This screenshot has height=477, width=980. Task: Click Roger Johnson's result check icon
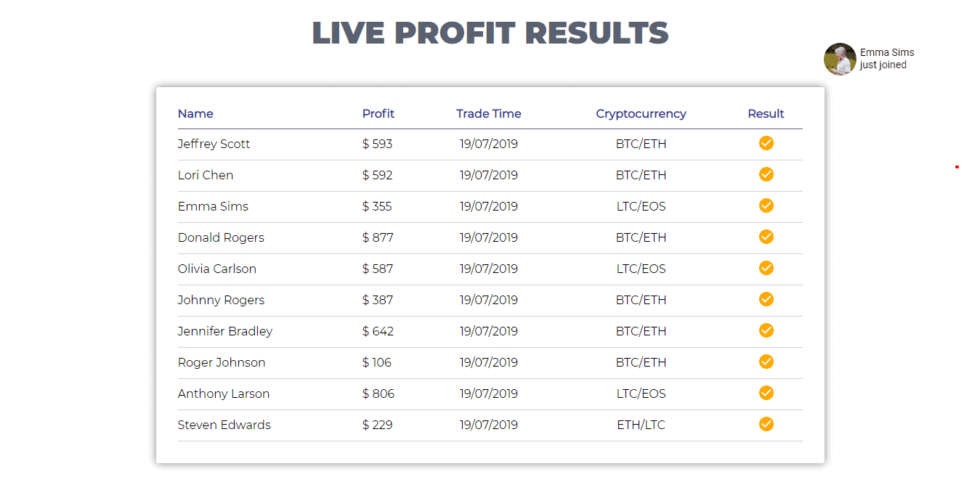pyautogui.click(x=766, y=362)
